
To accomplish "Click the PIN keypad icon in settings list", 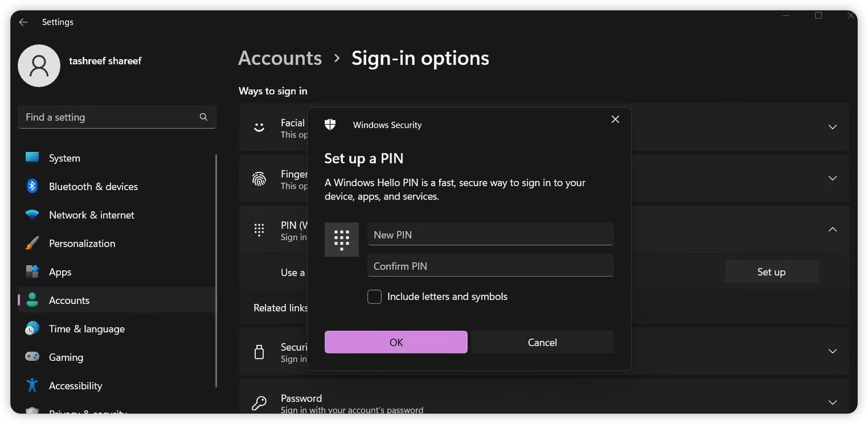I will [x=259, y=230].
